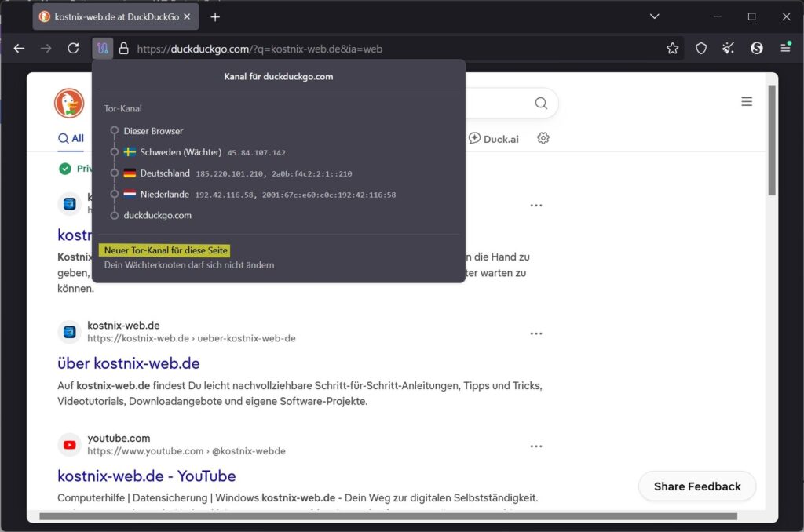Open more options for über kostnix-web.de result
Image resolution: width=804 pixels, height=532 pixels.
pos(536,333)
